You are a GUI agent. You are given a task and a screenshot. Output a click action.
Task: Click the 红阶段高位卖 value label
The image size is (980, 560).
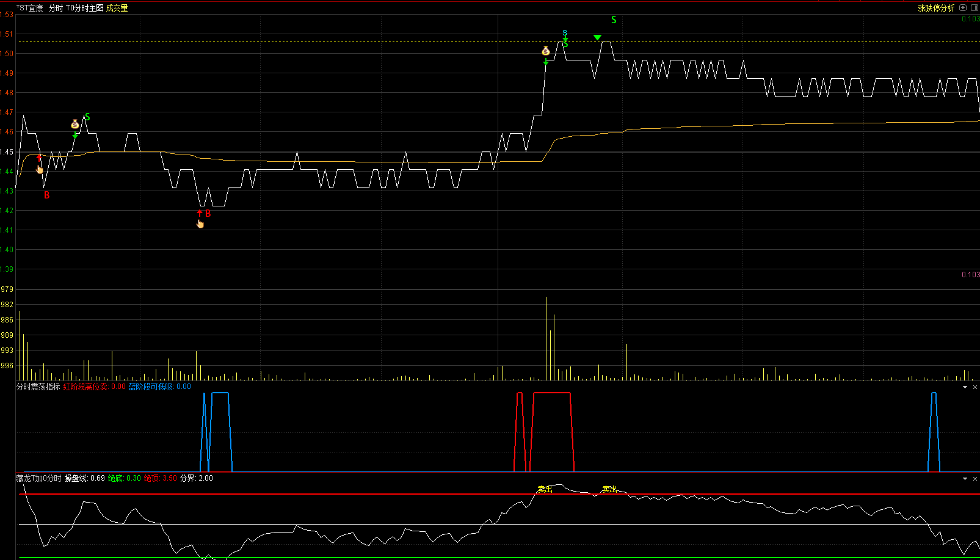(95, 387)
